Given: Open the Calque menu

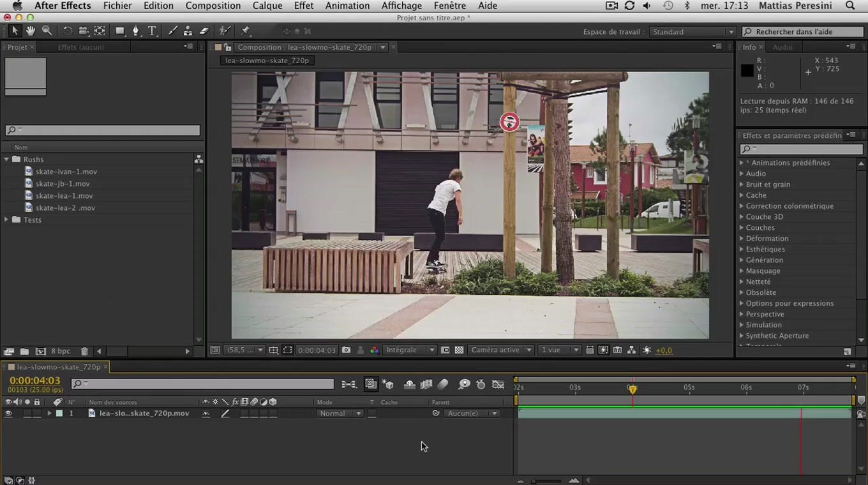Looking at the screenshot, I should pyautogui.click(x=267, y=6).
